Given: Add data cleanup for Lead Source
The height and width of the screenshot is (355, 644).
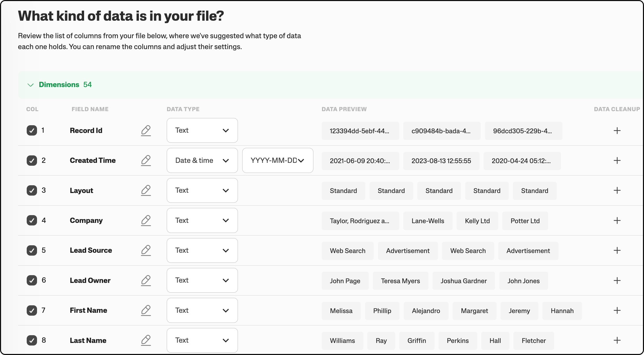Looking at the screenshot, I should coord(617,250).
